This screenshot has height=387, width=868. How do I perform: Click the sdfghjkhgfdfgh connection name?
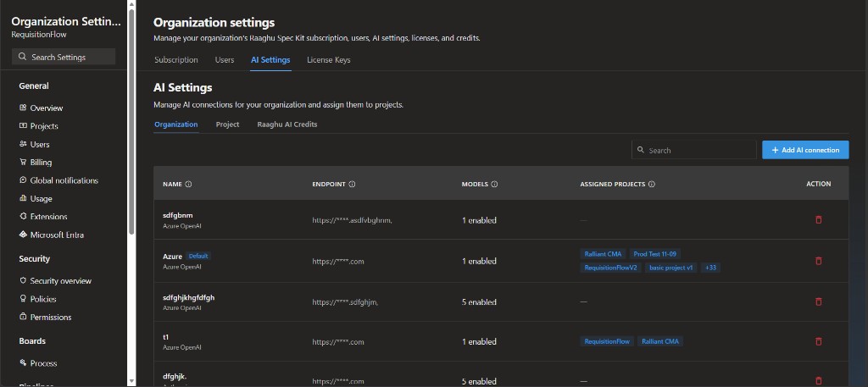(x=189, y=297)
